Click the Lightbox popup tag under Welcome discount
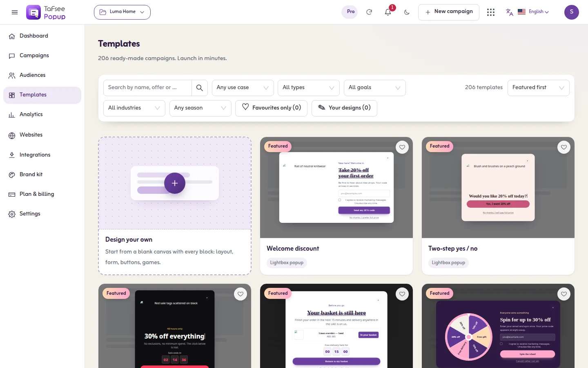The width and height of the screenshot is (588, 368). pos(287,263)
